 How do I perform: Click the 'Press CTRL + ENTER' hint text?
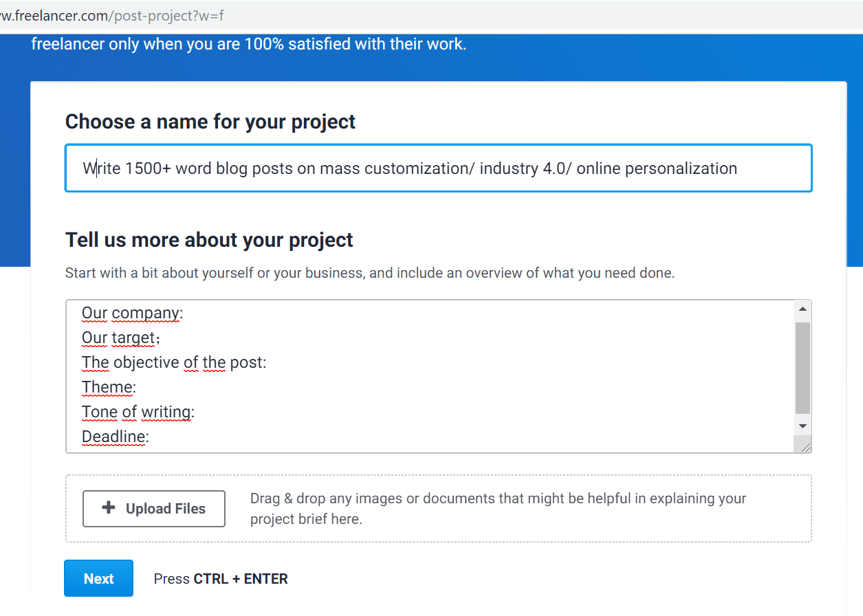tap(221, 579)
